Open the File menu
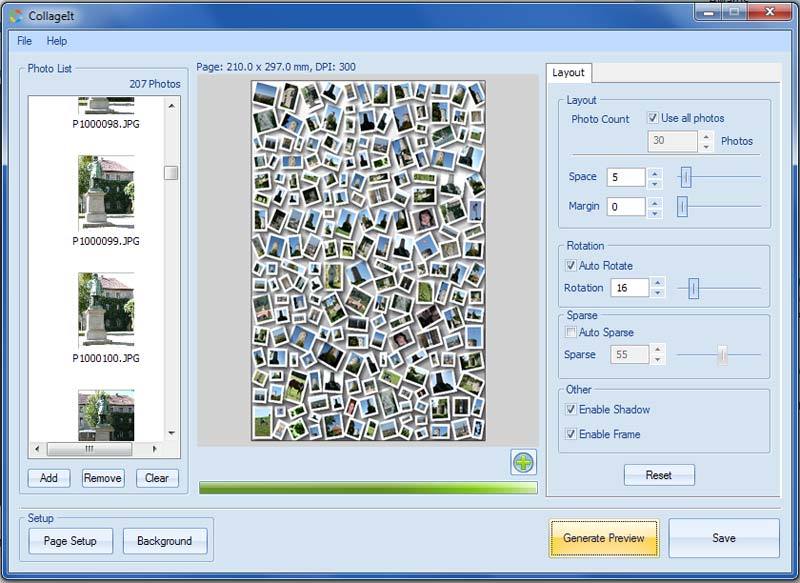Viewport: 800px width, 583px height. tap(24, 41)
